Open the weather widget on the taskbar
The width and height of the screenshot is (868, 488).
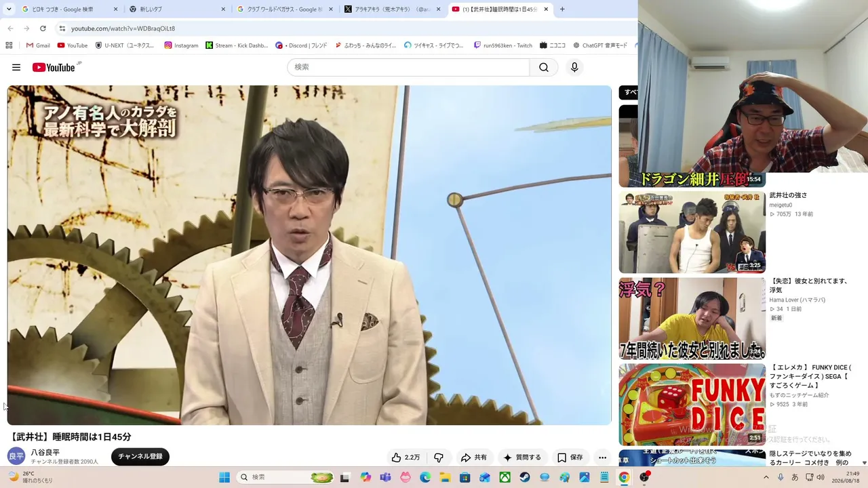click(x=30, y=477)
